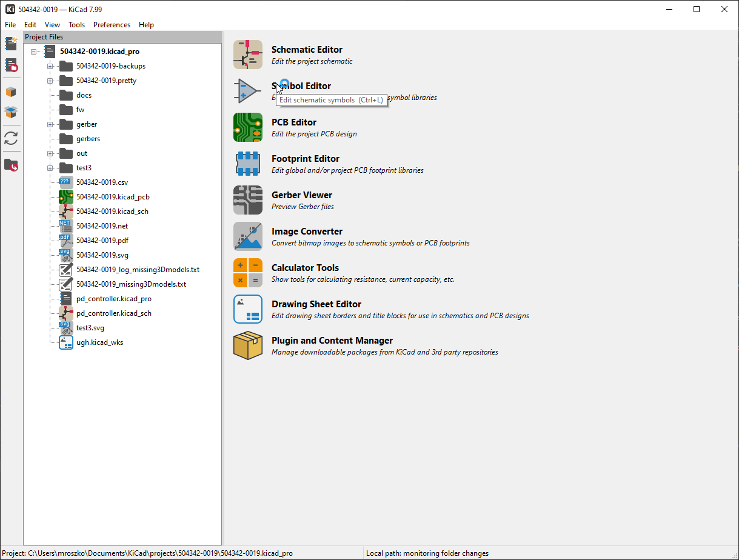739x560 pixels.
Task: Refresh the project tree with the sidebar icon
Action: [12, 138]
